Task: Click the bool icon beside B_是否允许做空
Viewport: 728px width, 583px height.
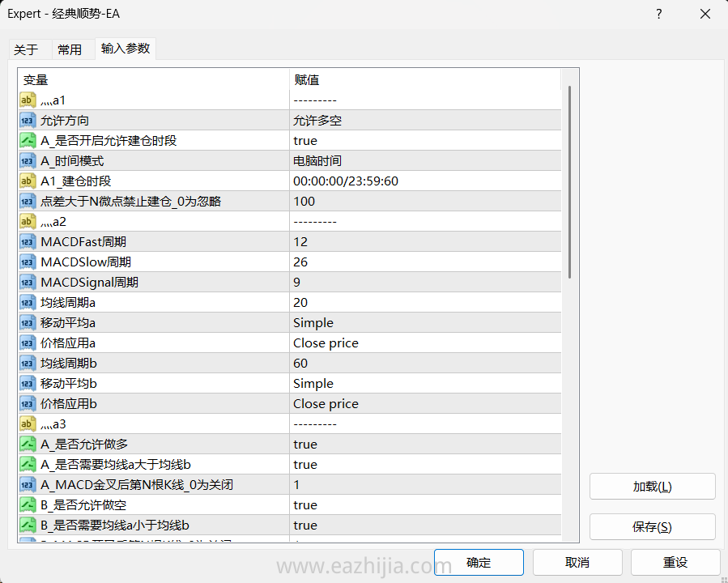Action: click(x=28, y=504)
